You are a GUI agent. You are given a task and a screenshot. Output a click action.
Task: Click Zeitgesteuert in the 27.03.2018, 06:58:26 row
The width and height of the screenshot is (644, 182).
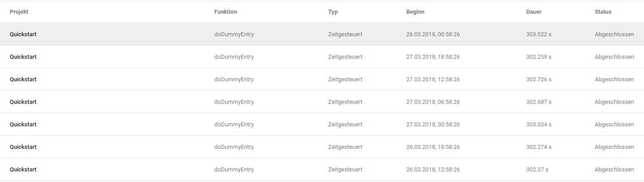[x=345, y=102]
